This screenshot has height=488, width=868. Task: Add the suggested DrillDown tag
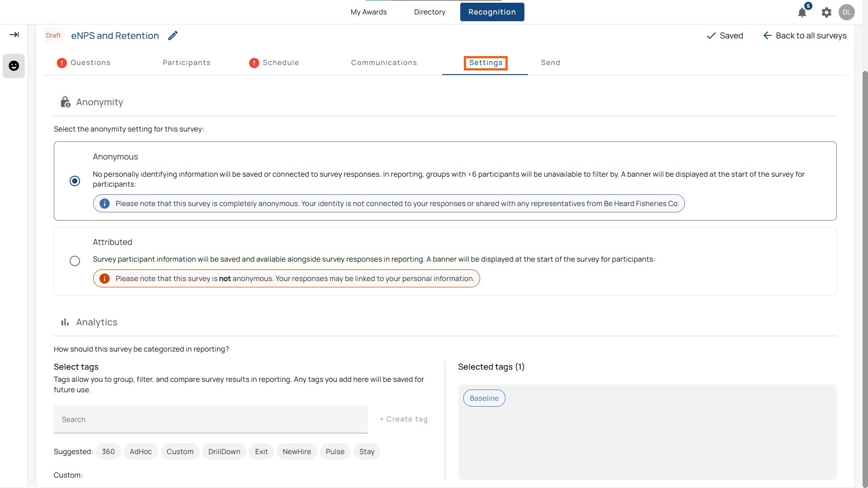tap(224, 451)
